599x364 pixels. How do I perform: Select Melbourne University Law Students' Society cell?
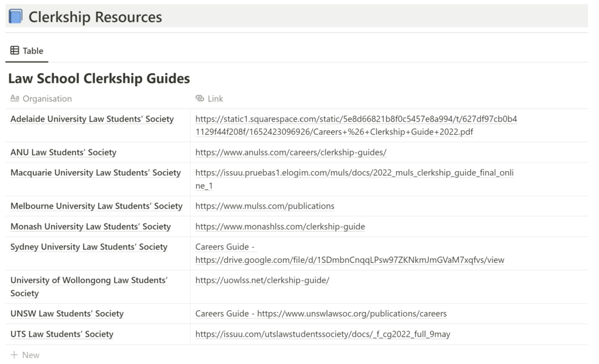98,206
